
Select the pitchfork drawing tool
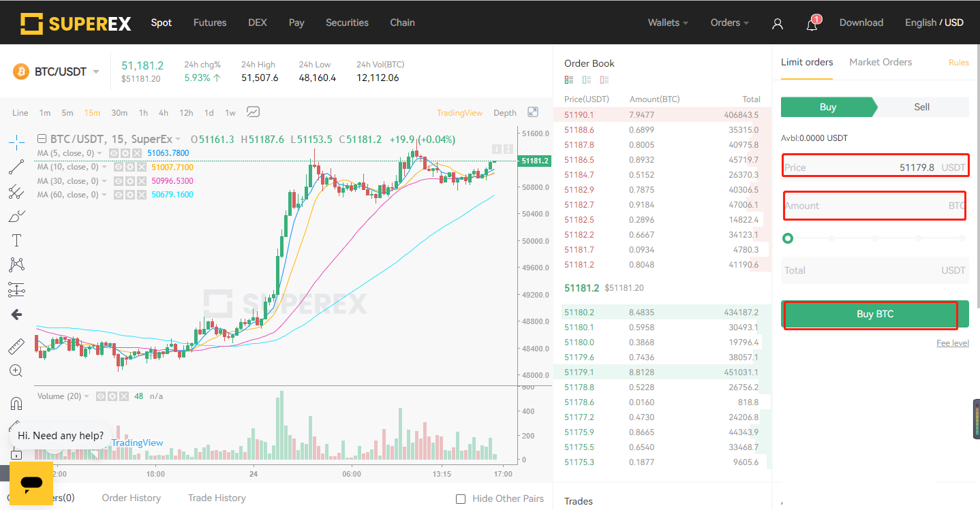[x=16, y=191]
